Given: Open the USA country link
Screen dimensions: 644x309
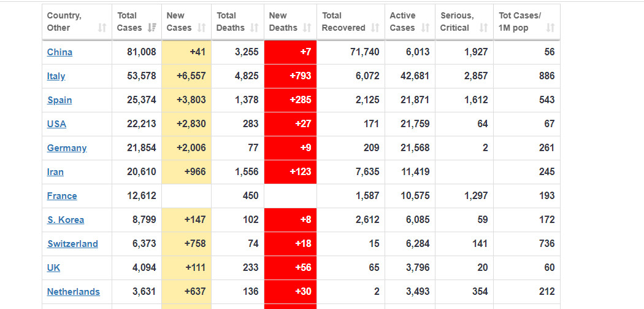Looking at the screenshot, I should click(56, 124).
